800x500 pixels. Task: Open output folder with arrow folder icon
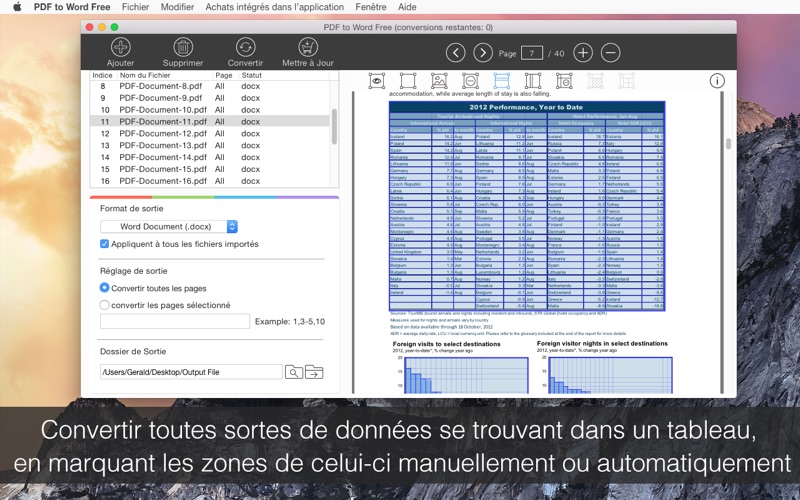tap(314, 372)
